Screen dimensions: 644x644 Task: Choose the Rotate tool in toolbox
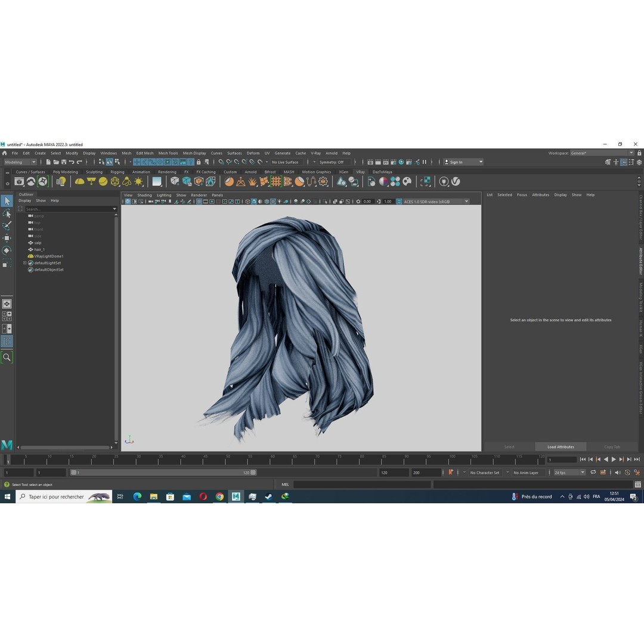7,250
